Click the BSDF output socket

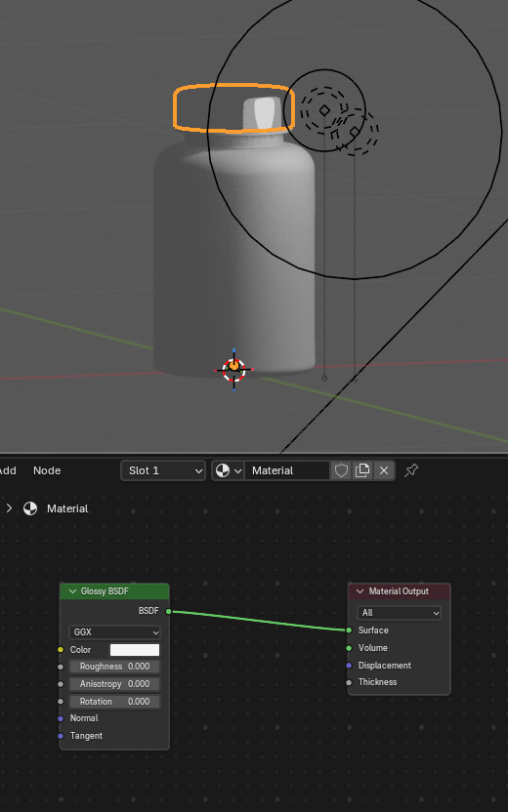pyautogui.click(x=168, y=611)
